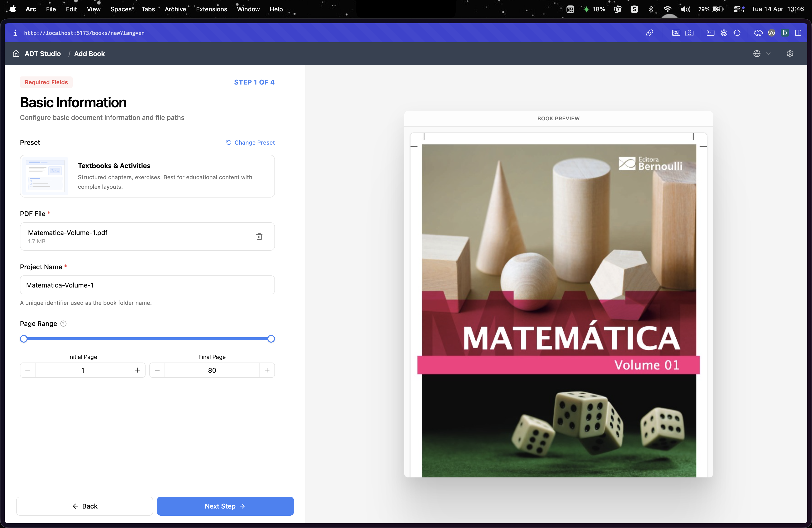This screenshot has height=528, width=812.
Task: Click the puzzle-piece extensions icon in toolbar
Action: [x=758, y=33]
